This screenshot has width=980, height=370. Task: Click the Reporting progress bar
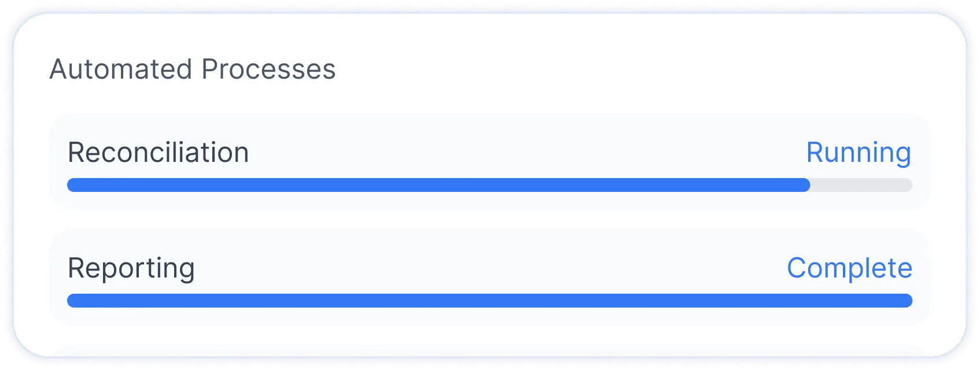pos(489,301)
